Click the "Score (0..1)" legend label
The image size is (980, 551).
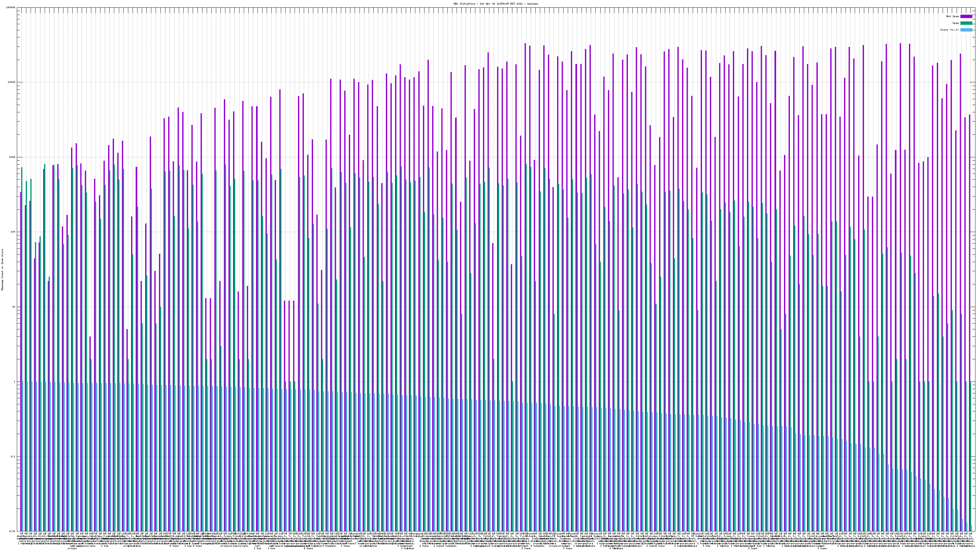point(949,30)
